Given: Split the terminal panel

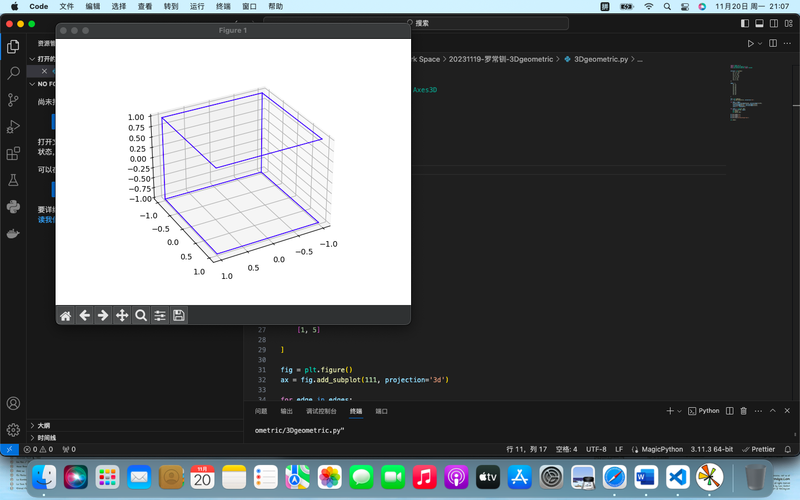Looking at the screenshot, I should [730, 411].
